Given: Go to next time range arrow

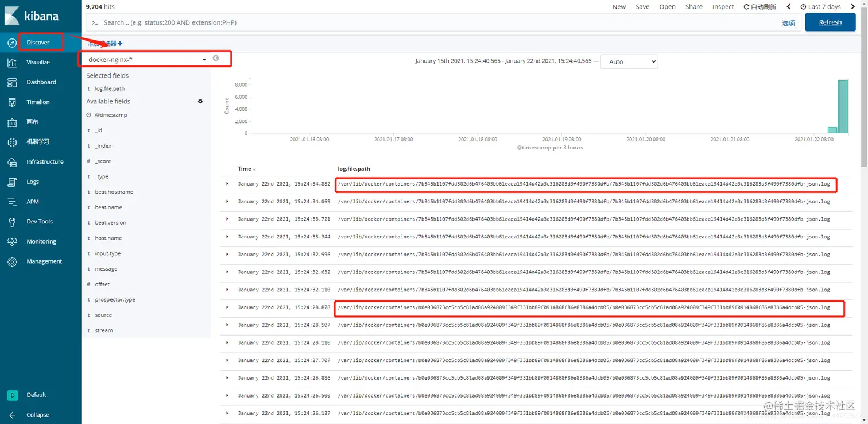Looking at the screenshot, I should (853, 7).
